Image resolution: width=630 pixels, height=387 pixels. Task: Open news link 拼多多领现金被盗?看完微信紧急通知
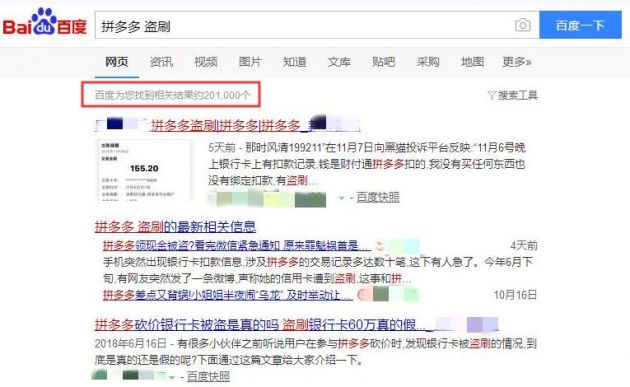point(237,246)
